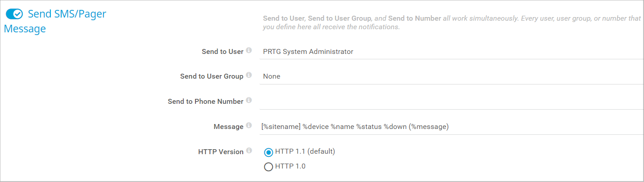Screen dimensions: 644x182
Task: Click the Message field containing %sitename placeholders
Action: 450,127
